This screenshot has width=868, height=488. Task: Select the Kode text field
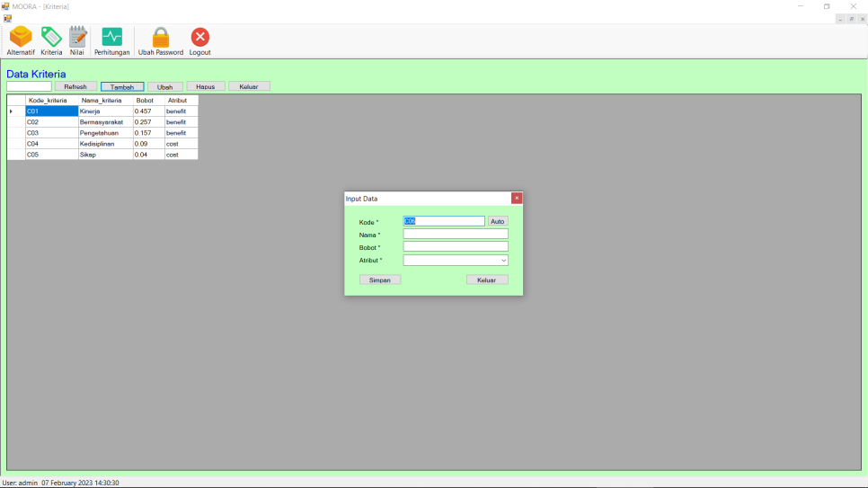click(444, 221)
